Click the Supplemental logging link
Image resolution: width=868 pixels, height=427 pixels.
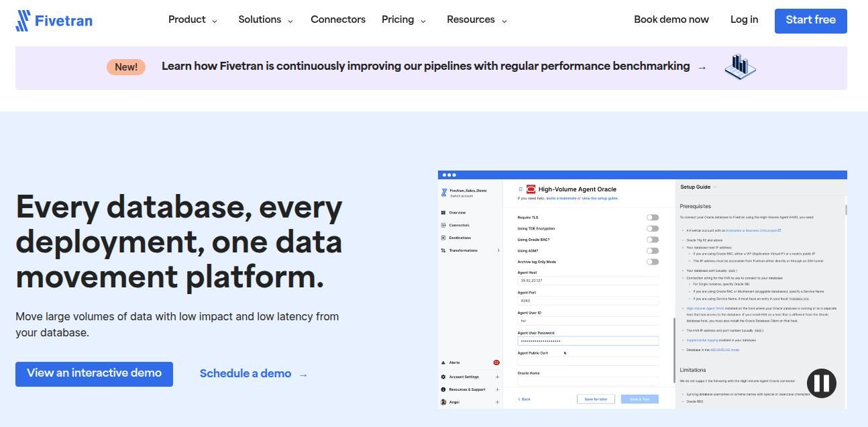click(702, 340)
